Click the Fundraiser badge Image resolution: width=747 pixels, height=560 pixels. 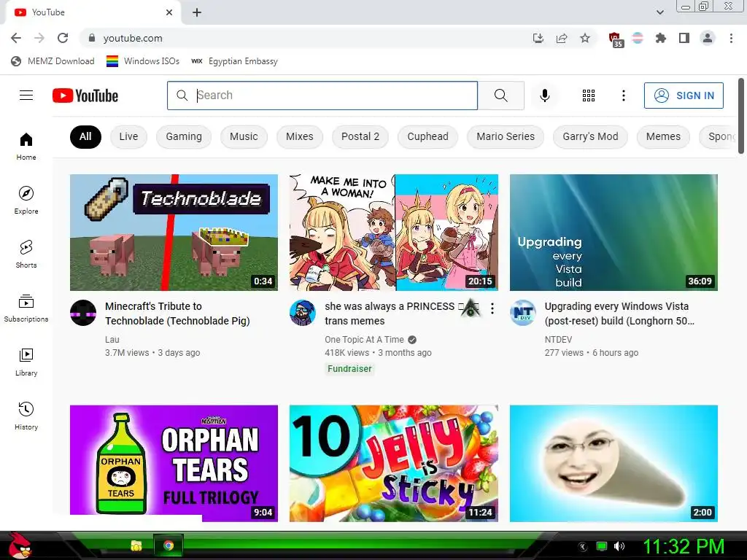(349, 369)
